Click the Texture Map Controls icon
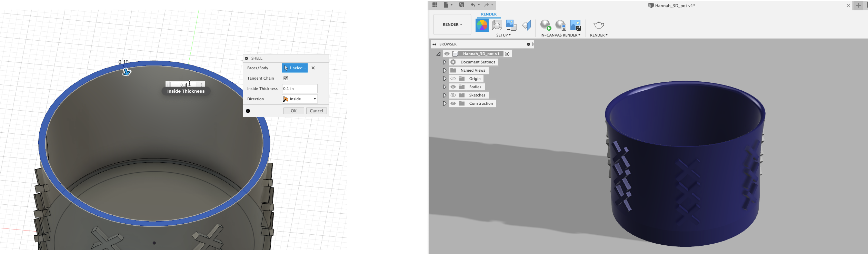Screen dimensions: 868x255 point(527,25)
